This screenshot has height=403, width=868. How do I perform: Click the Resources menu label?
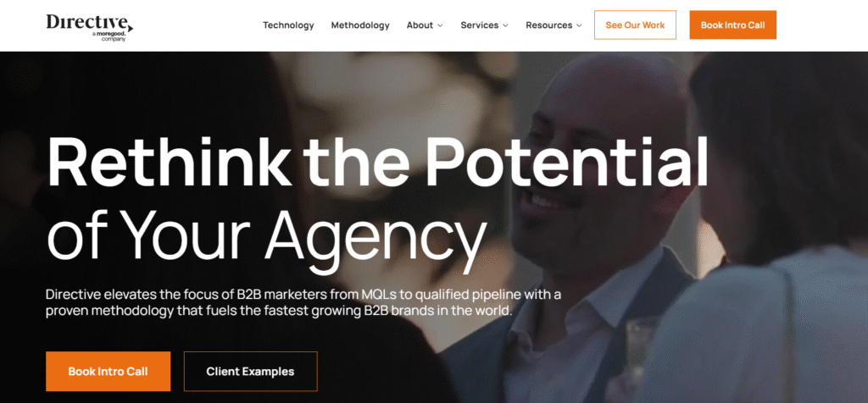[x=549, y=25]
